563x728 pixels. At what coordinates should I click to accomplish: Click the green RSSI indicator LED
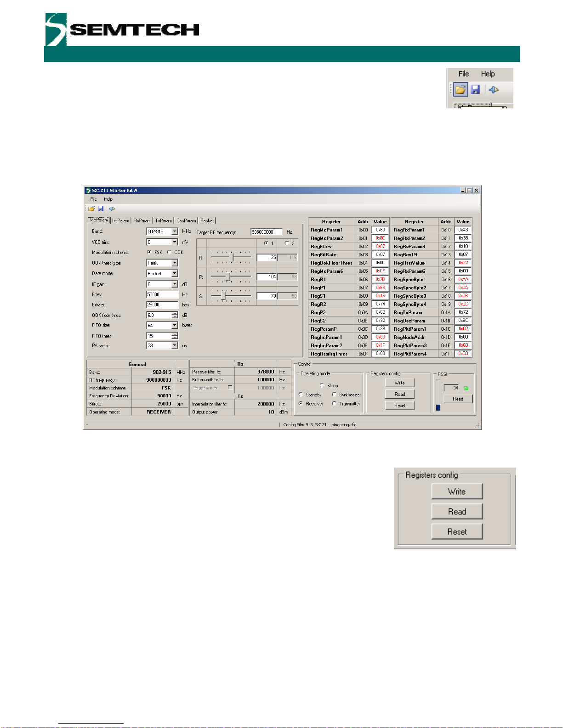click(466, 388)
